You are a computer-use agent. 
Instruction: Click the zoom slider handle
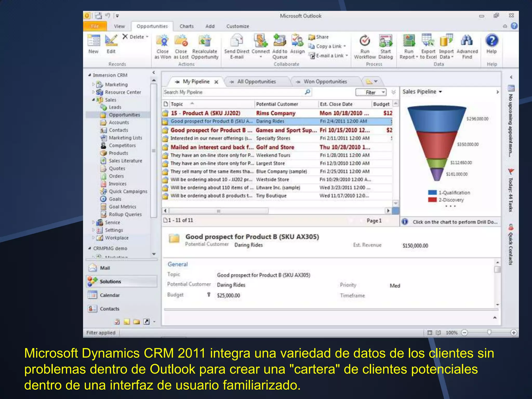click(489, 332)
